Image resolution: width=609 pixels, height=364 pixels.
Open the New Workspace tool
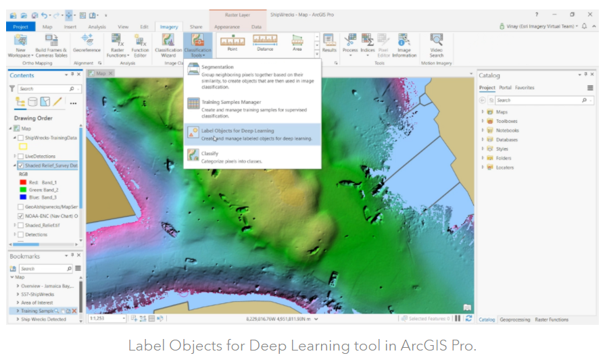click(x=20, y=46)
